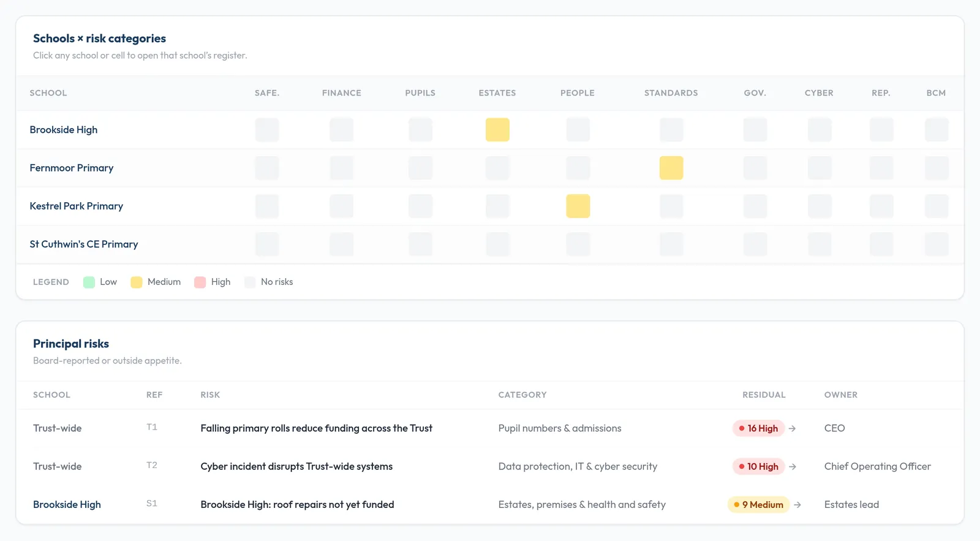980x541 pixels.
Task: Click the SCHOOL header in heatmap table
Action: pos(48,93)
